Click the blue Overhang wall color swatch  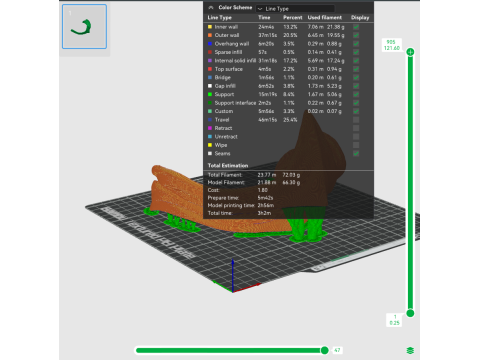coord(210,44)
